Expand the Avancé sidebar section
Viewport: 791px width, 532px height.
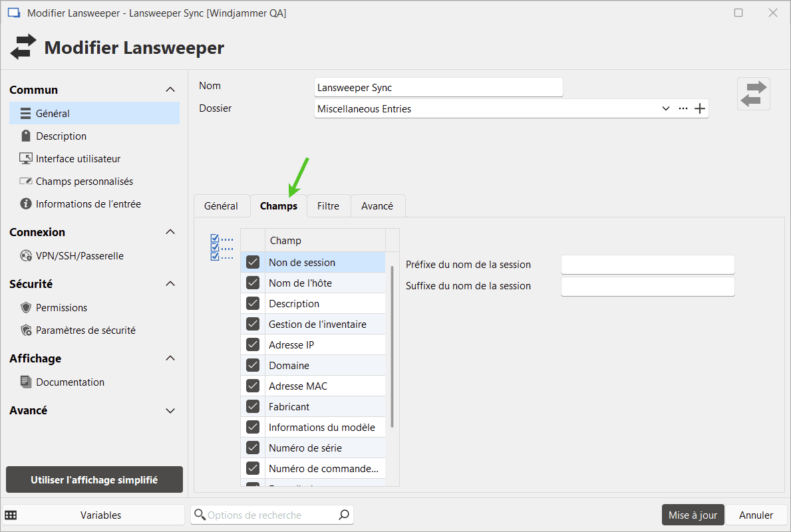pyautogui.click(x=170, y=410)
